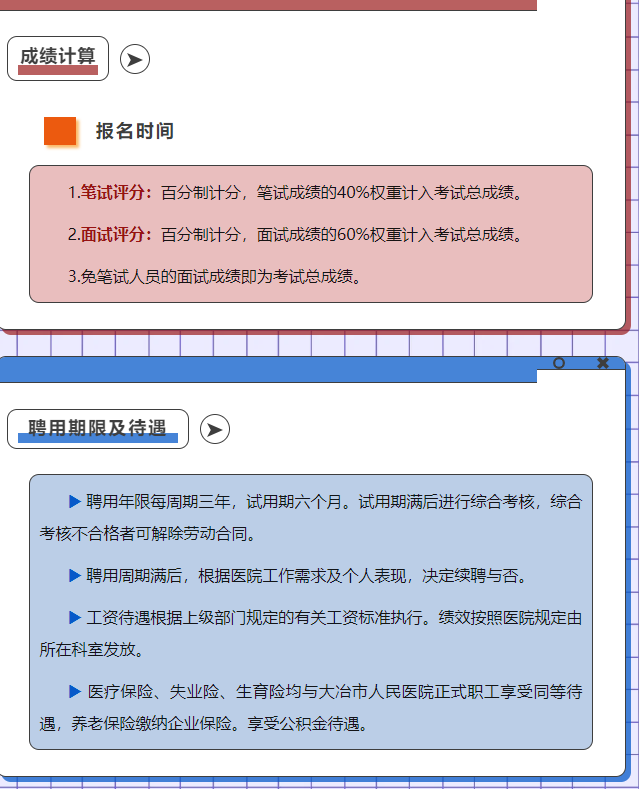Click the 报名时间 heading text

click(135, 131)
